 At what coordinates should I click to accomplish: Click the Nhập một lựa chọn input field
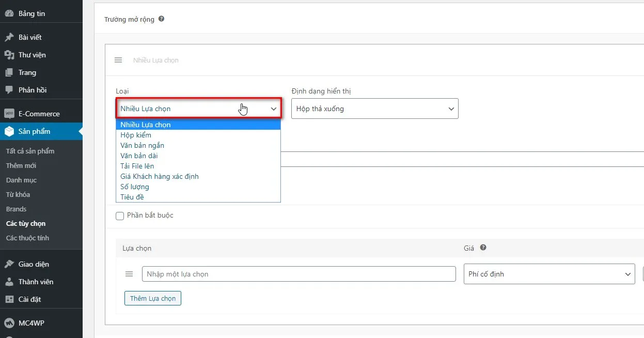(x=299, y=274)
